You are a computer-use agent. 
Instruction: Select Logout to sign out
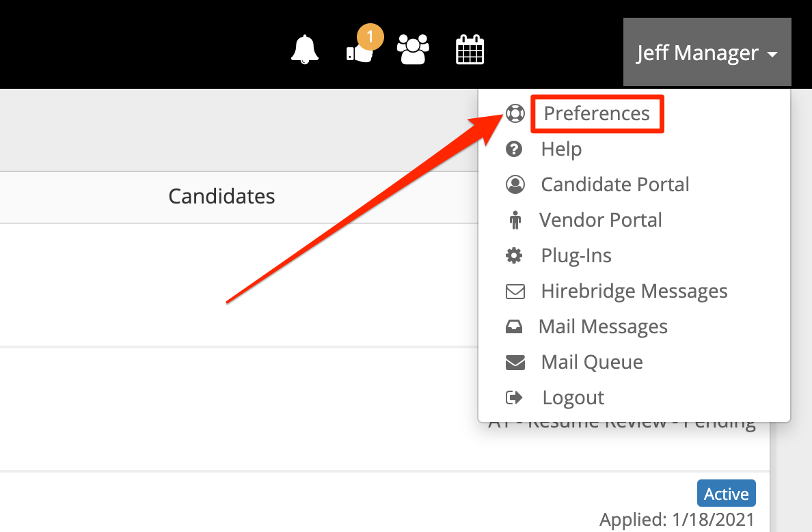[572, 397]
